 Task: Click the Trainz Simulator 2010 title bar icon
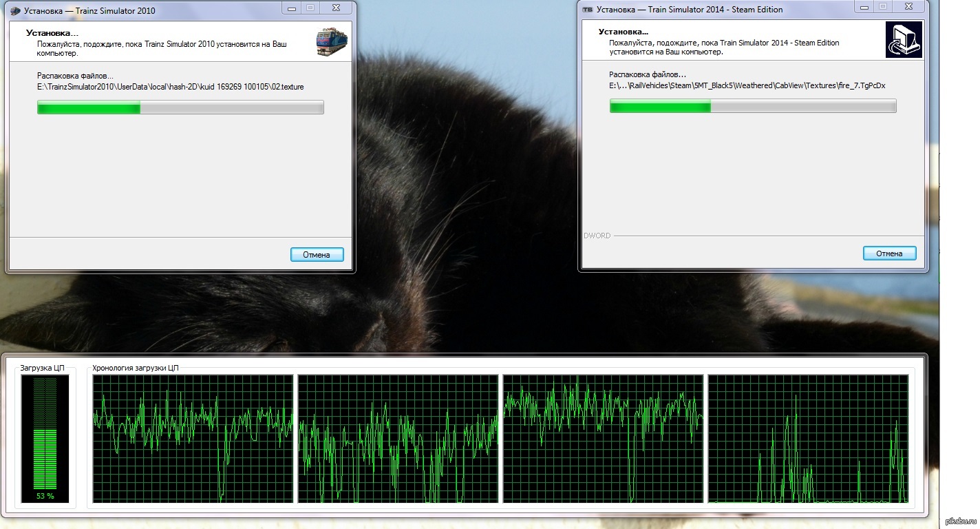tap(15, 10)
